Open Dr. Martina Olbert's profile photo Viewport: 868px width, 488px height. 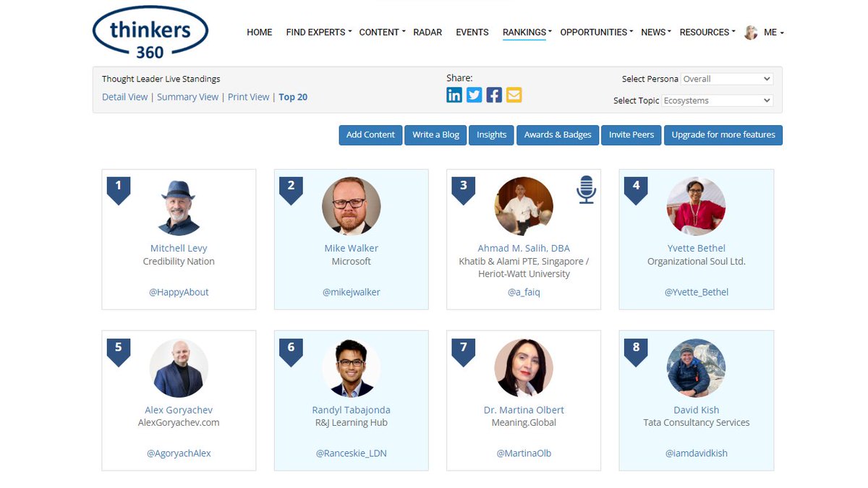[524, 368]
